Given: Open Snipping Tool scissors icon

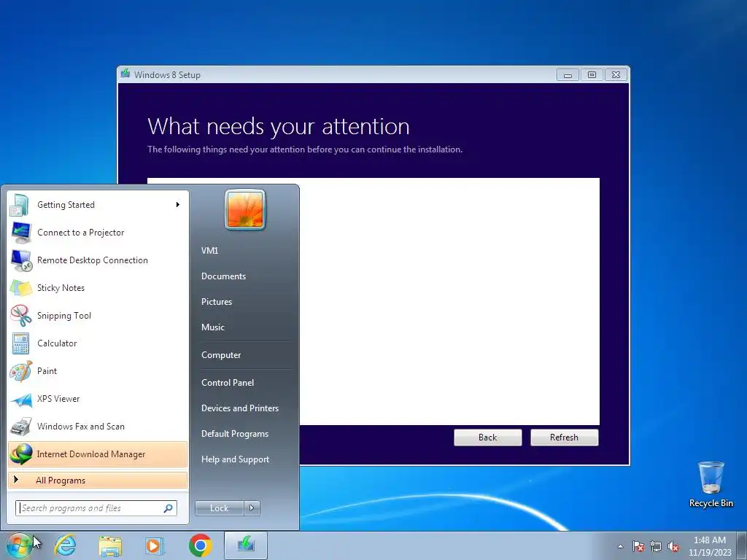Looking at the screenshot, I should 20,315.
